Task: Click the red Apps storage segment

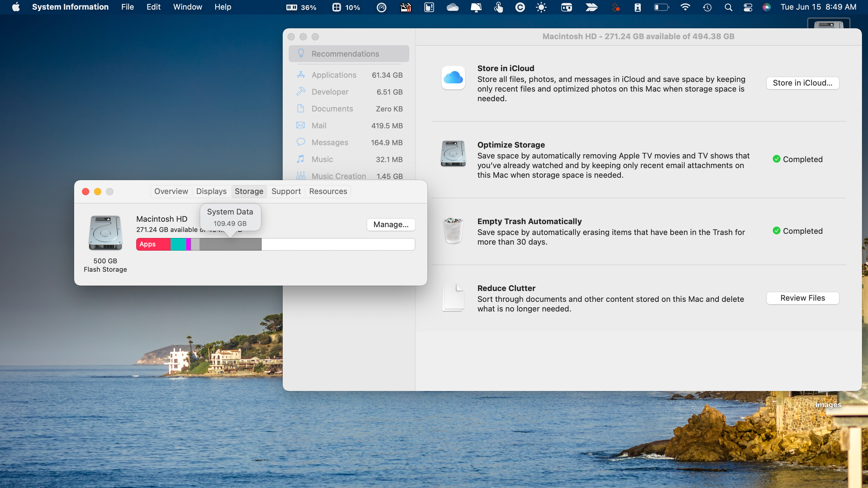Action: (153, 244)
